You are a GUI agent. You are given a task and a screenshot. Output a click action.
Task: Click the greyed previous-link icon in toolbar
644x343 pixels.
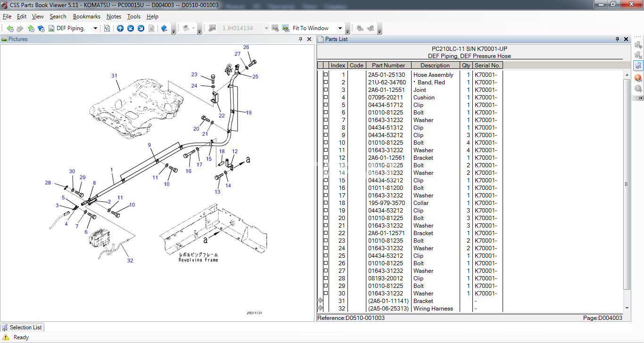coord(360,28)
